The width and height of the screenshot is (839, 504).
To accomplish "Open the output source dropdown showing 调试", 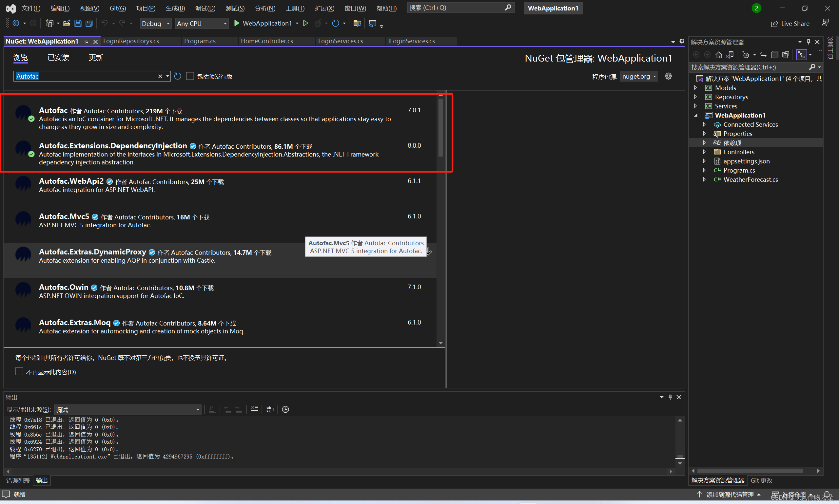I will (128, 410).
